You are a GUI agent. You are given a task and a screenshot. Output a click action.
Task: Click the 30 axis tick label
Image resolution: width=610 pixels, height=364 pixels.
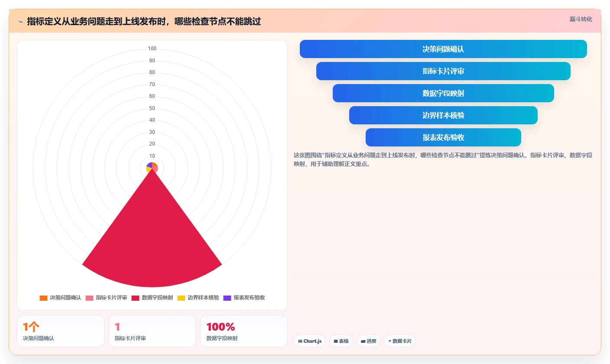click(x=152, y=132)
